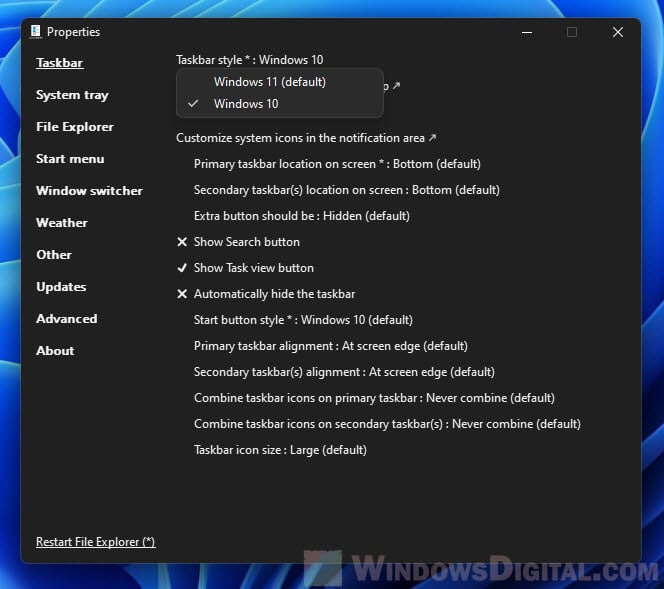
Task: Close the Properties window
Action: 617,32
